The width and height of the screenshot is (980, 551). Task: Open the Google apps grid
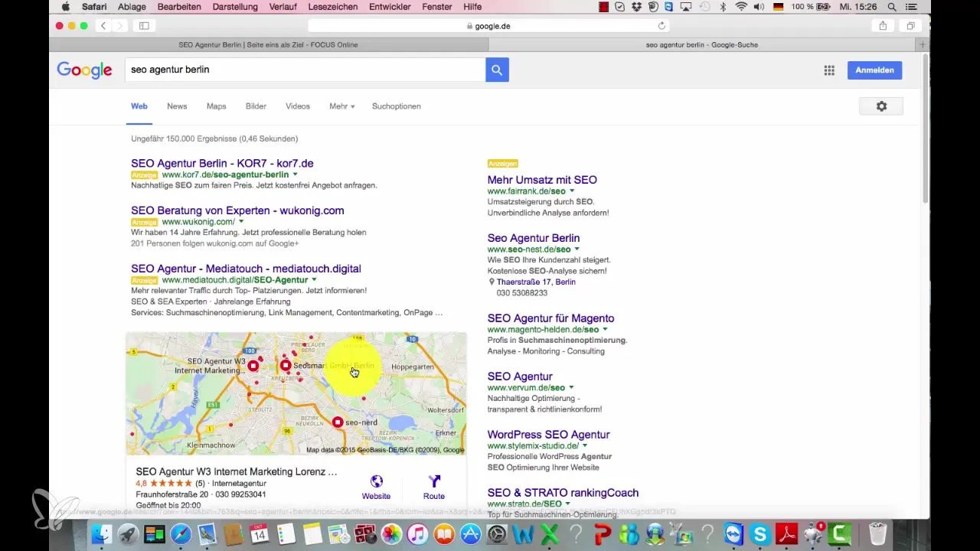coord(829,70)
